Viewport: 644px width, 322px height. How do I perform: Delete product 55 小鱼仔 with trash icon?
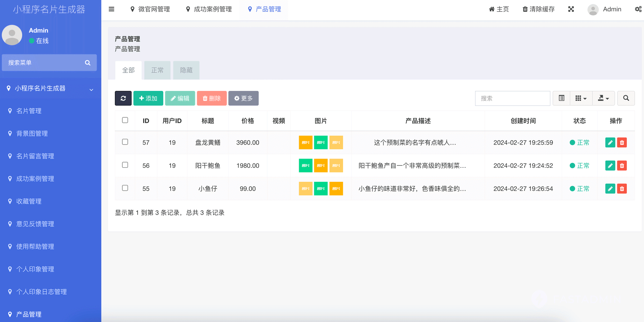tap(622, 189)
